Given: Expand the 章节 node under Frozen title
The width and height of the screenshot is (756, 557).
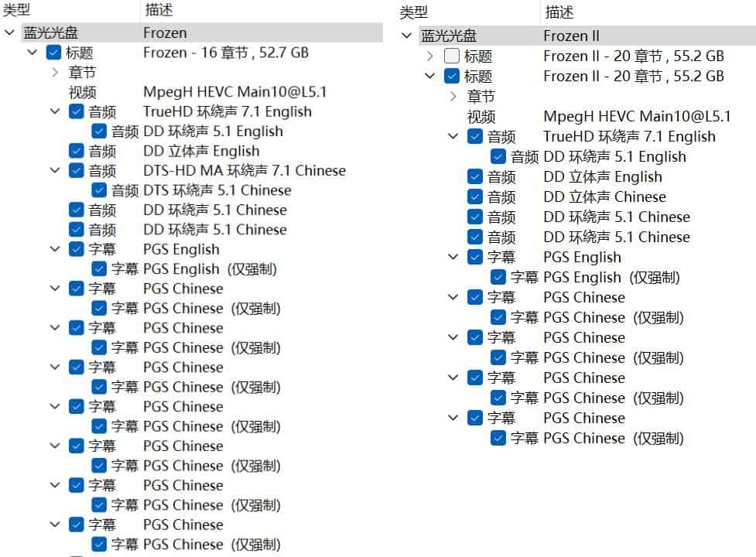Looking at the screenshot, I should pyautogui.click(x=55, y=73).
